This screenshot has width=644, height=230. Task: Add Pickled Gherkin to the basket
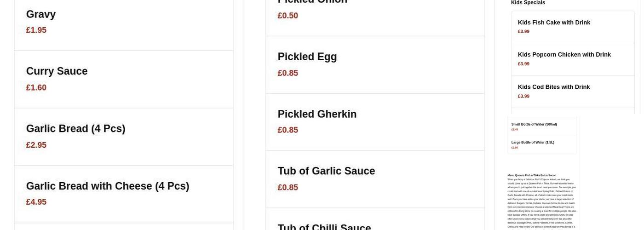coord(317,114)
